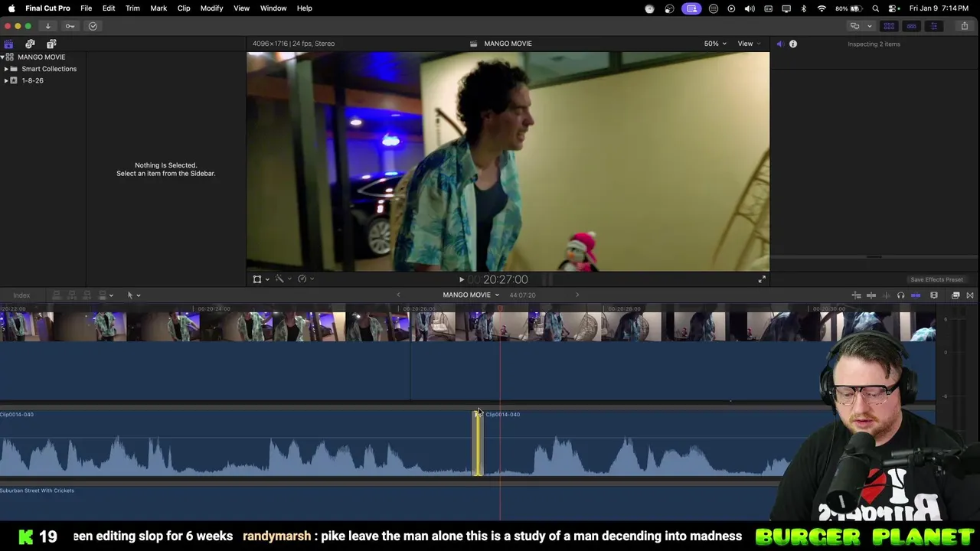Click Append clip edit button

87,295
